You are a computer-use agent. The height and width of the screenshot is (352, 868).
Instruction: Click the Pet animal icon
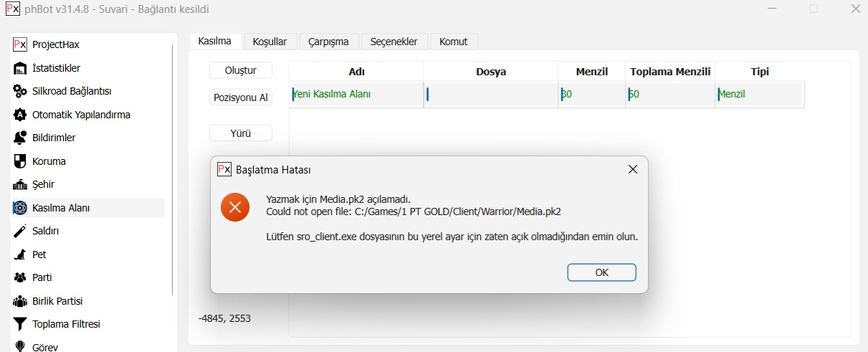(x=20, y=255)
